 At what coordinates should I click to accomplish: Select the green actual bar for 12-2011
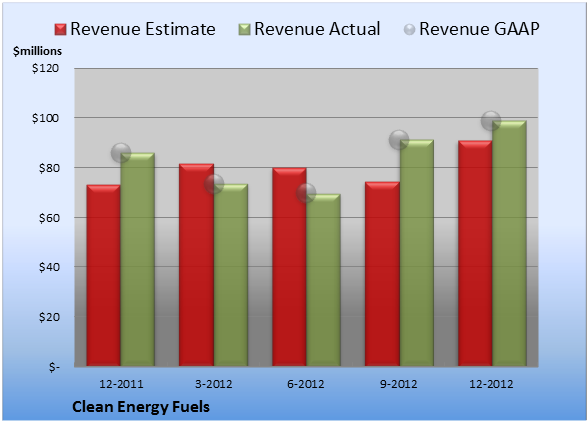pos(138,259)
